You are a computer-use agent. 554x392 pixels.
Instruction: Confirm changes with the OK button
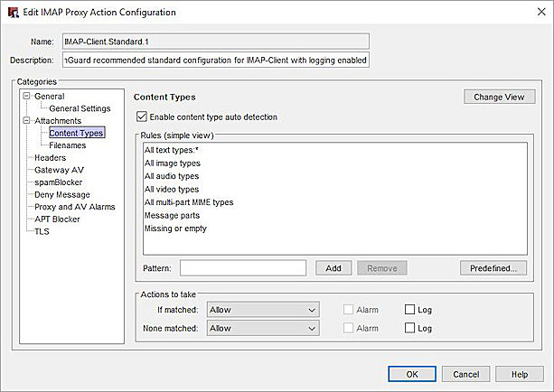click(412, 374)
